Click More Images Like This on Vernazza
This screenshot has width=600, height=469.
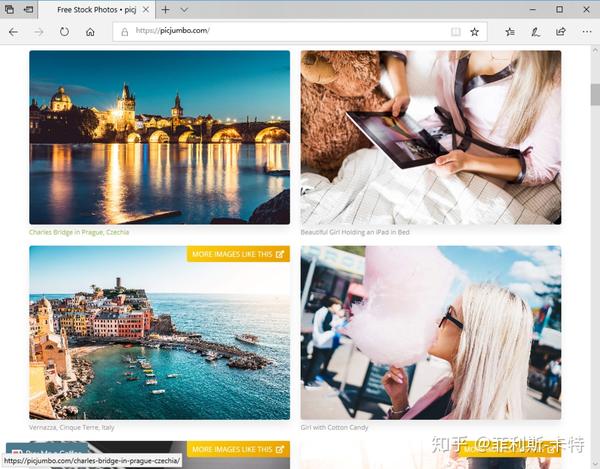coord(238,254)
